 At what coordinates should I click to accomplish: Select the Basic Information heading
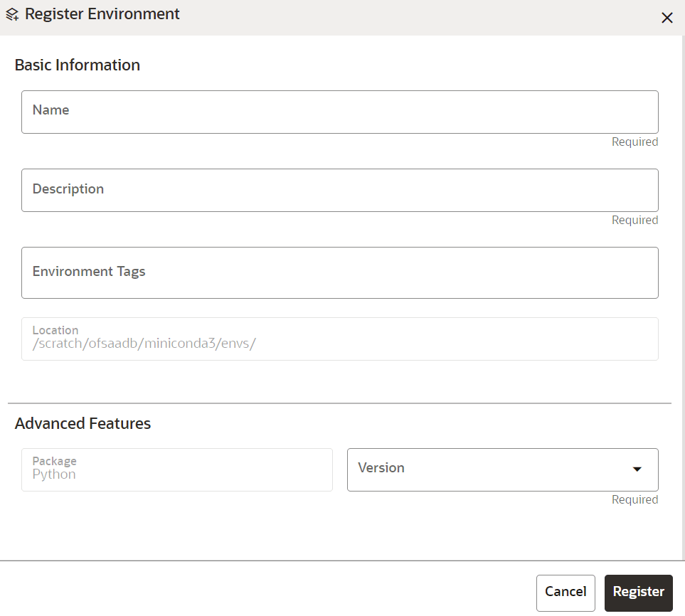77,65
